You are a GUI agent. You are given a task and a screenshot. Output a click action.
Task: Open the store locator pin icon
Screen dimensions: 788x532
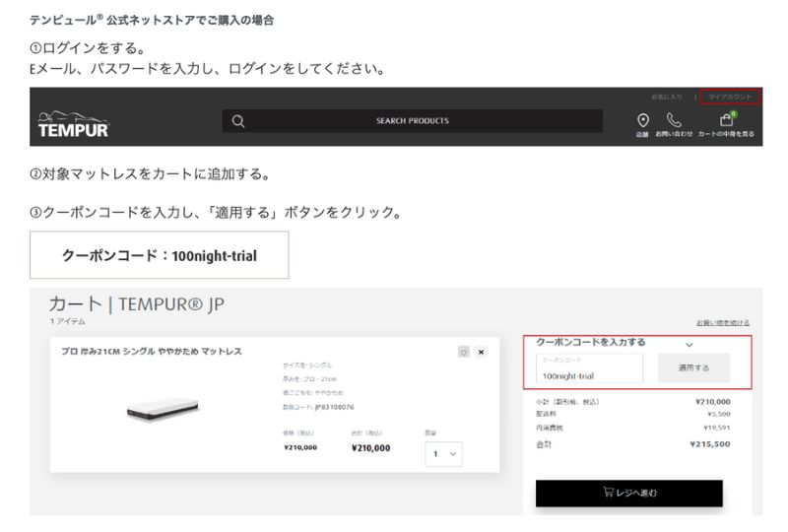pyautogui.click(x=643, y=120)
